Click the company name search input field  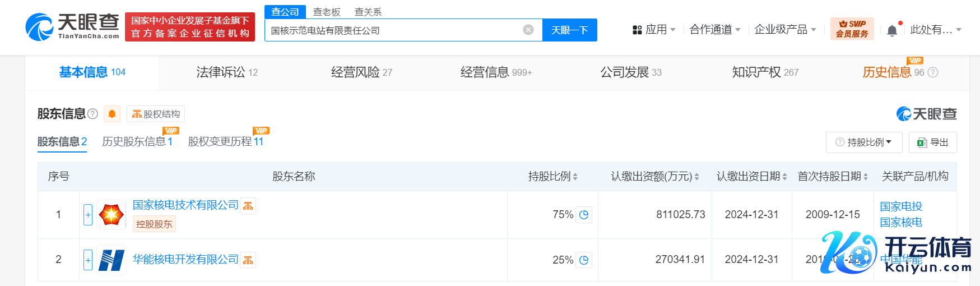(392, 30)
